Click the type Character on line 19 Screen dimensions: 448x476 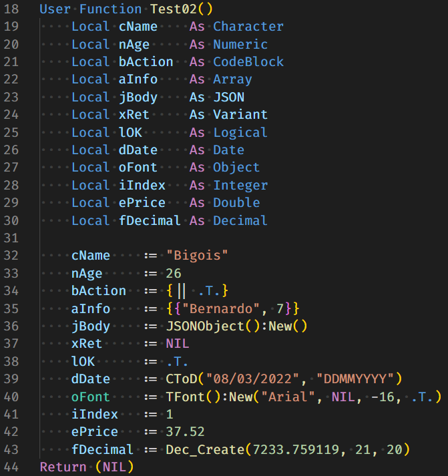tap(248, 27)
